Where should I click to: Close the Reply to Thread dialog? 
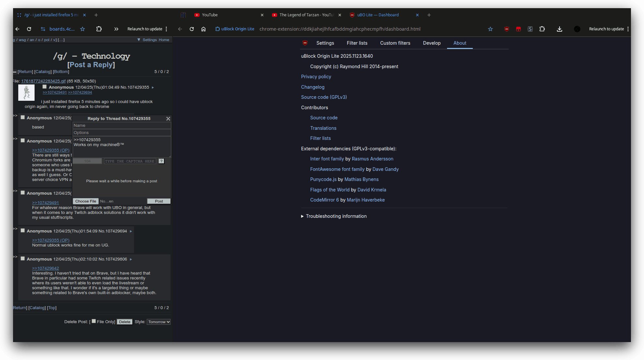point(168,119)
